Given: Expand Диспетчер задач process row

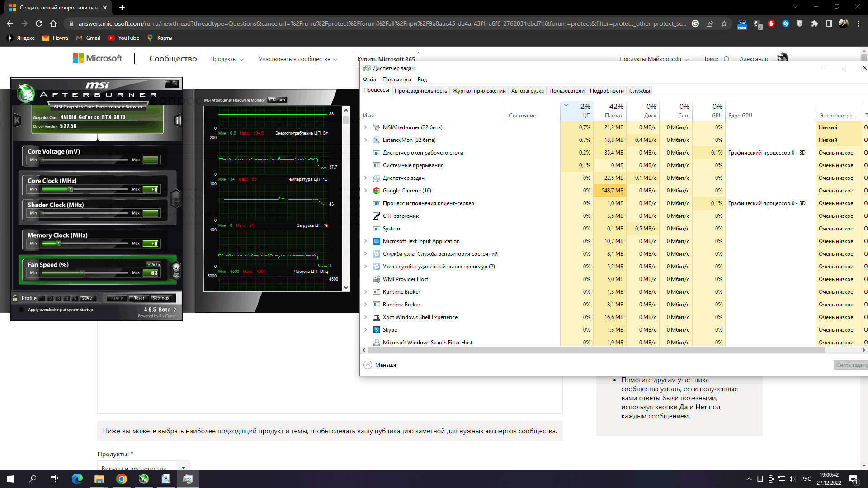Looking at the screenshot, I should [x=366, y=178].
